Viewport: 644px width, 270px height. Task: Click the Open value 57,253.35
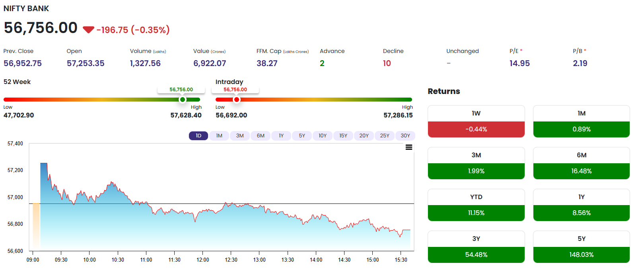[x=86, y=63]
